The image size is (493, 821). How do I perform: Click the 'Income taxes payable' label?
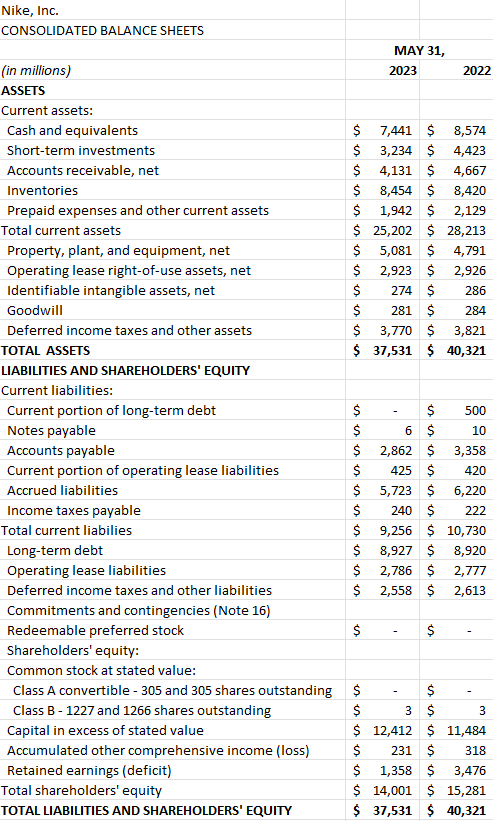74,511
